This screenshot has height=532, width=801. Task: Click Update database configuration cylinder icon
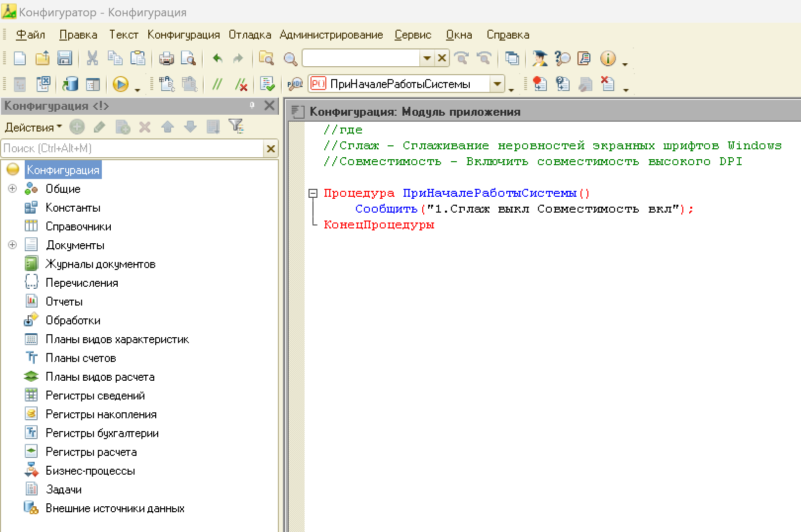pyautogui.click(x=70, y=84)
